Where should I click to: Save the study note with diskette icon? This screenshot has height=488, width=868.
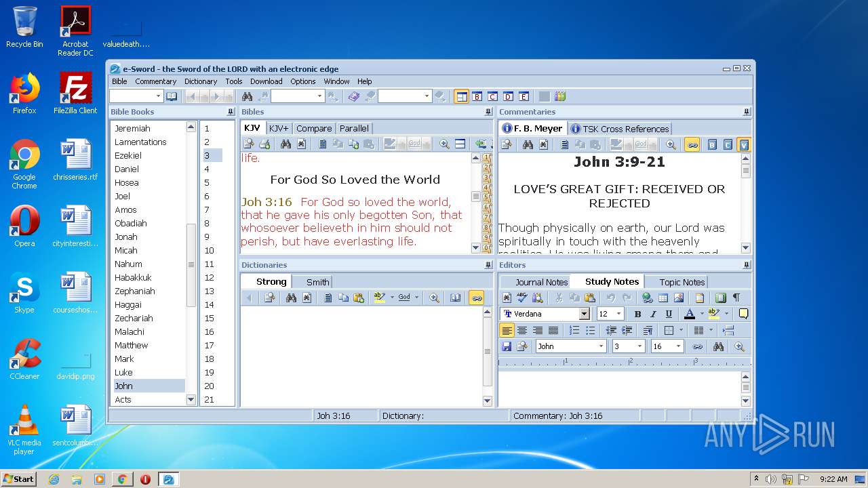coord(507,346)
